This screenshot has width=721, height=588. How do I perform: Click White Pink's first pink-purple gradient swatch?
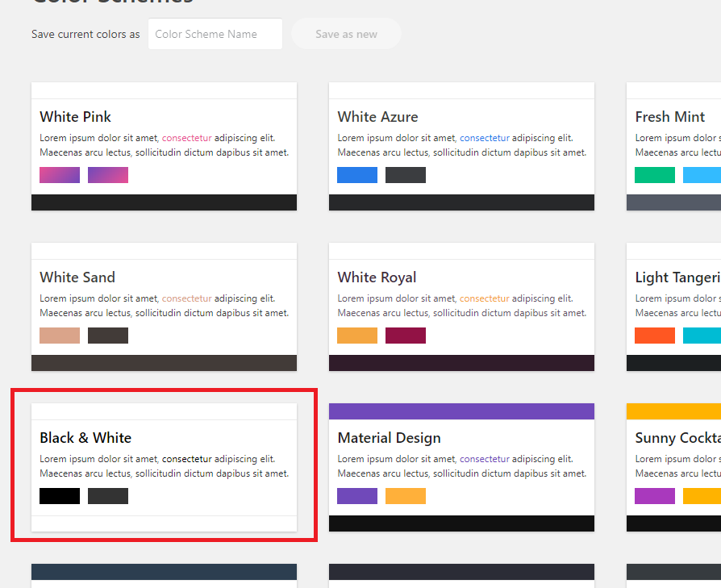[60, 175]
